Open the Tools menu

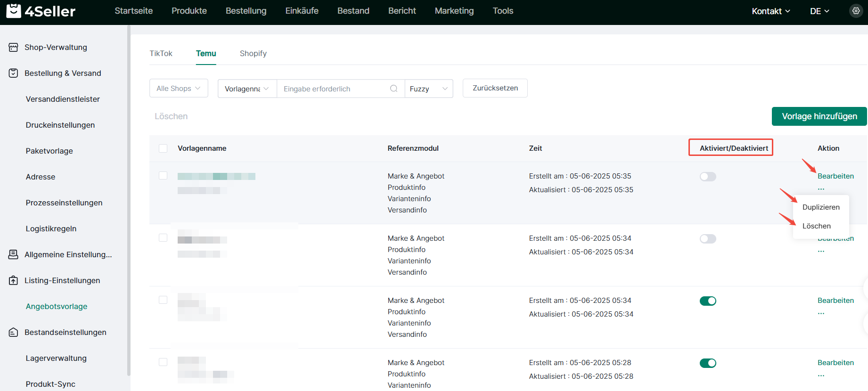coord(503,11)
